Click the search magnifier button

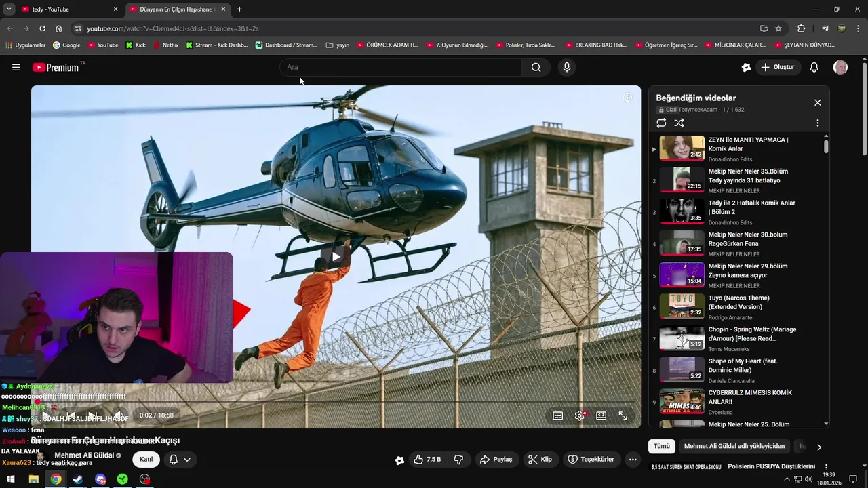[x=536, y=67]
